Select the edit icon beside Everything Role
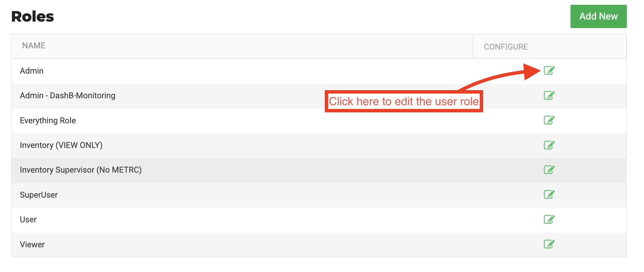This screenshot has width=644, height=272. (x=549, y=120)
